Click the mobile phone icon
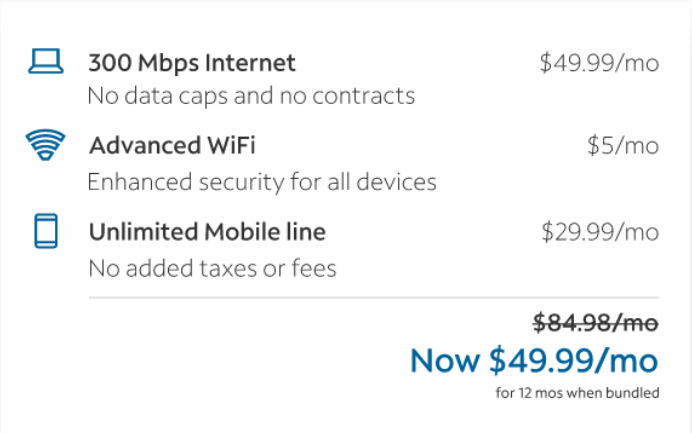Image resolution: width=692 pixels, height=433 pixels. pyautogui.click(x=45, y=232)
